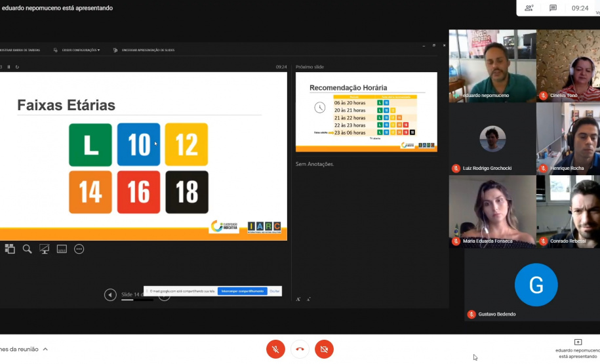The image size is (600, 364).
Task: Click the 'Interromper compartilhamento' button
Action: pyautogui.click(x=242, y=291)
